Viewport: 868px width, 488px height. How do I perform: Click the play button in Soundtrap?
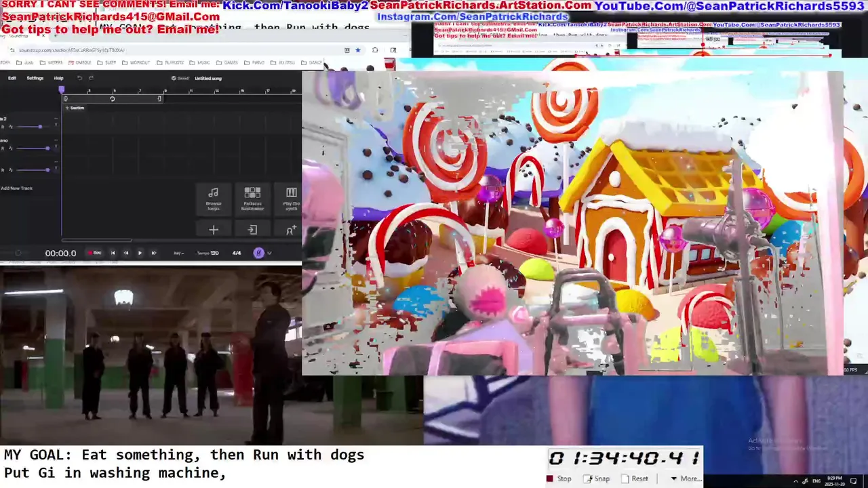140,253
